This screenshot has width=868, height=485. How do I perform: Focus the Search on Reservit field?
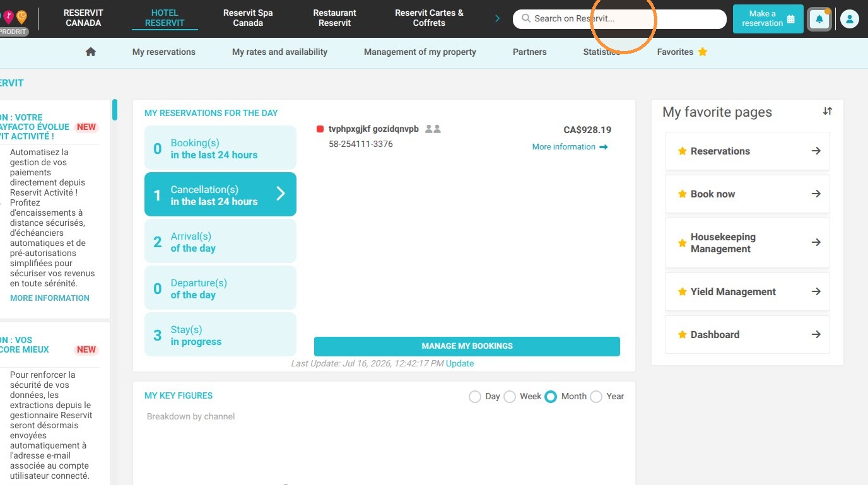click(x=619, y=19)
